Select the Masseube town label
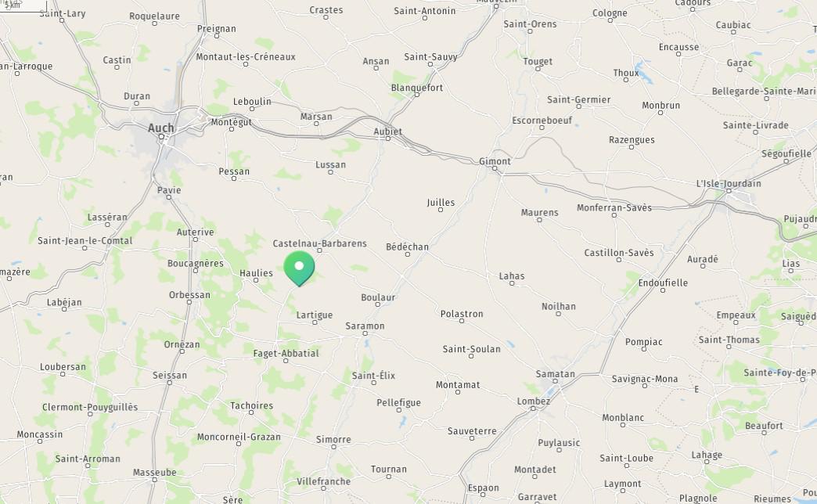 [155, 472]
